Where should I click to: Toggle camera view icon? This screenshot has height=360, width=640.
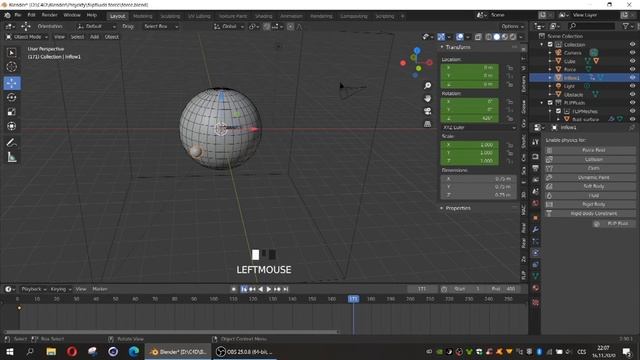[427, 111]
